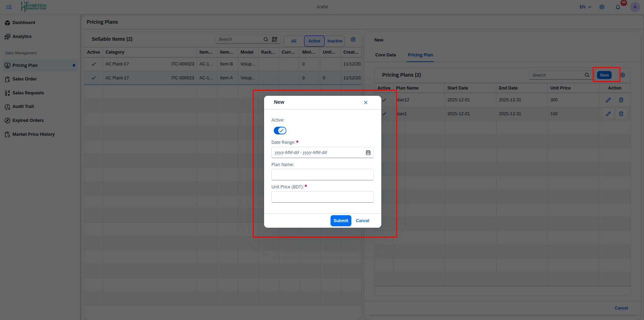Open the Date Range calendar picker
This screenshot has width=644, height=320.
pyautogui.click(x=368, y=153)
